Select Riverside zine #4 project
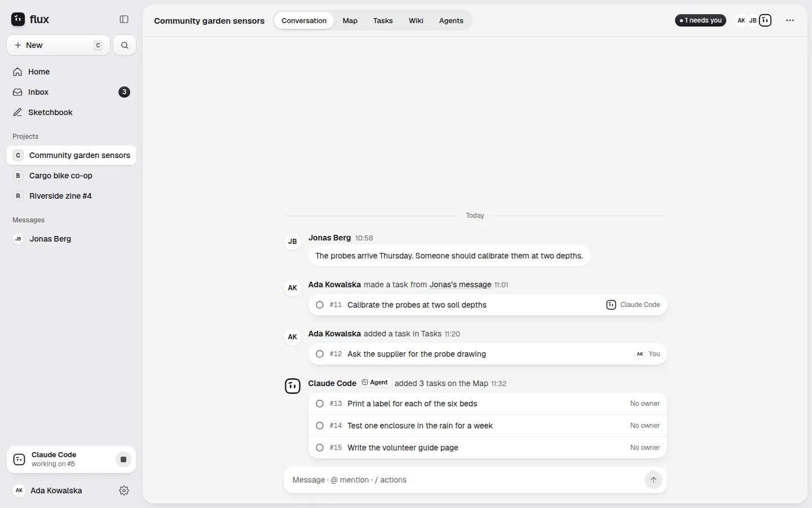This screenshot has width=812, height=508. (71, 196)
